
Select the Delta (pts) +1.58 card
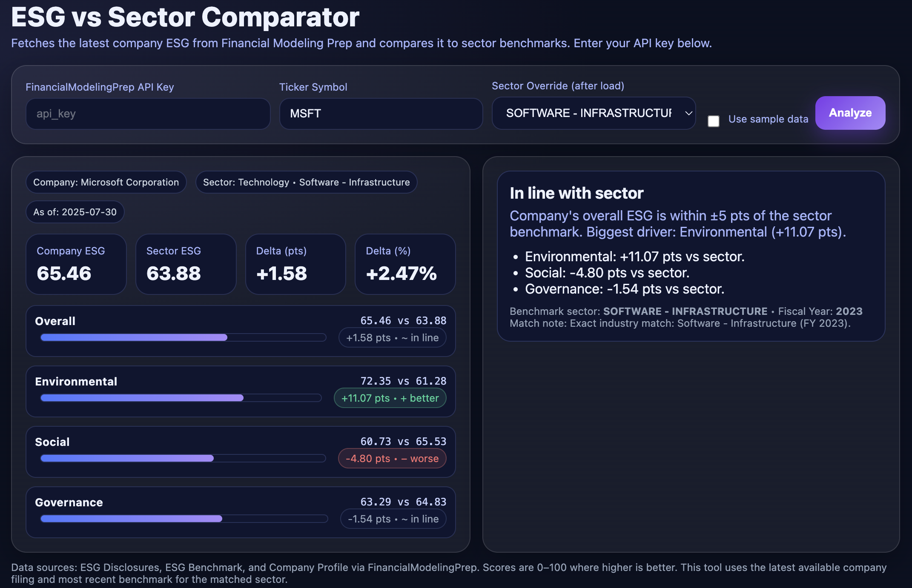click(295, 264)
